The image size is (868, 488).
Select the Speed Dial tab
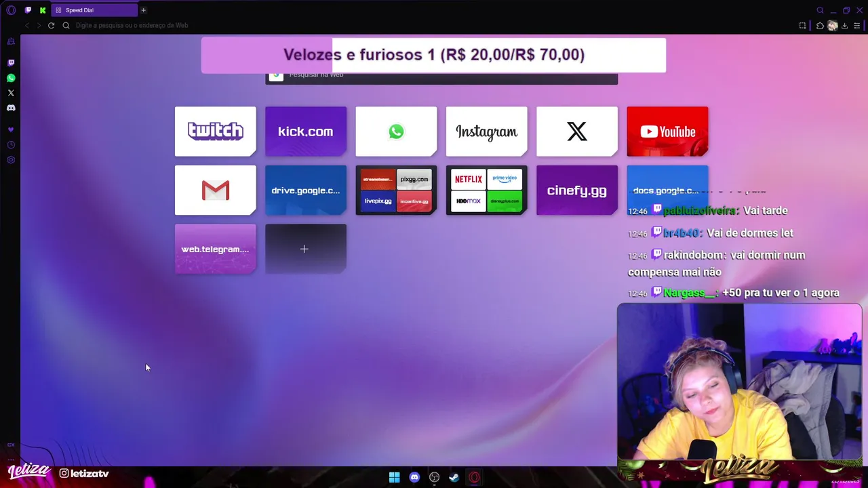[x=94, y=10]
